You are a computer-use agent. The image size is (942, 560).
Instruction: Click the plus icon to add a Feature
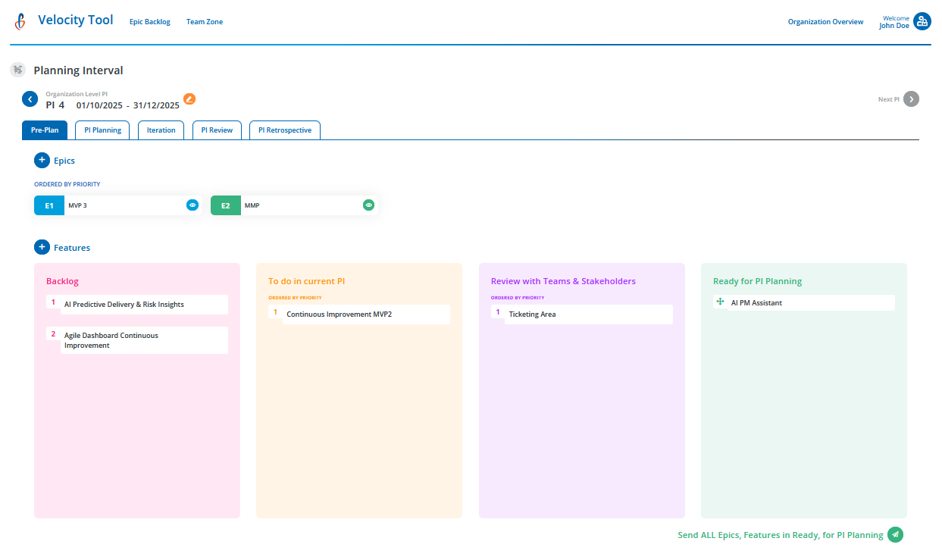pyautogui.click(x=42, y=247)
